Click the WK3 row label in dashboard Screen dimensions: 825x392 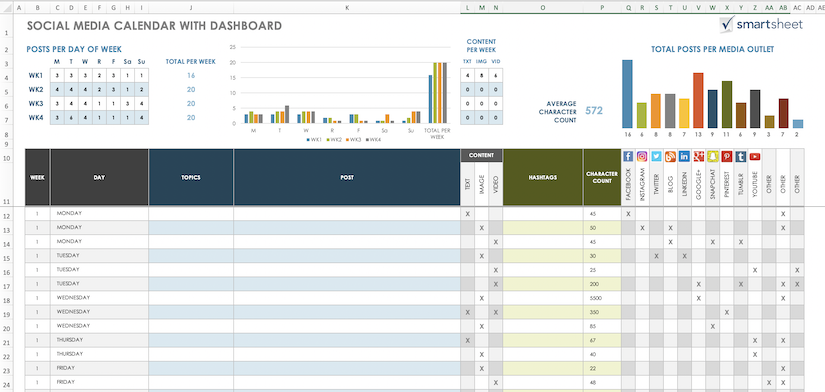(x=35, y=104)
